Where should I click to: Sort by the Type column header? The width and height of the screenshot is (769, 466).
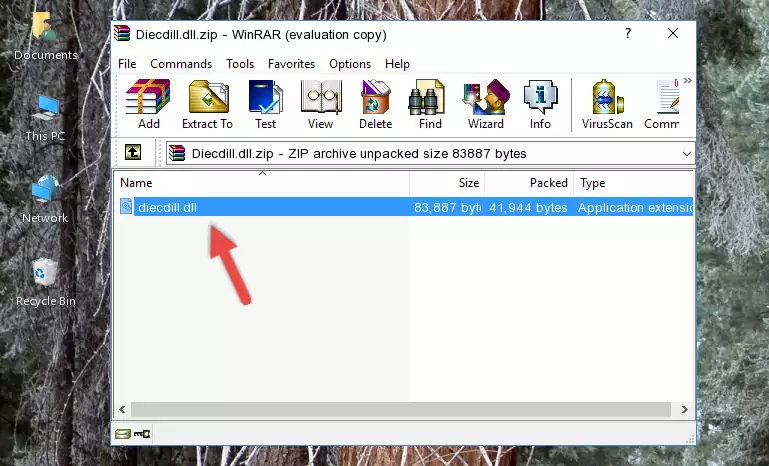point(633,183)
